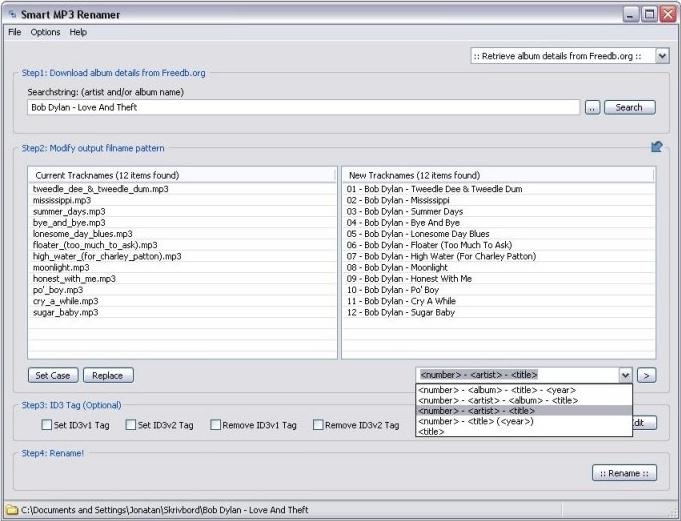Expand the Retrieve album details from Freedb.org dropdown
The width and height of the screenshot is (681, 521).
point(662,56)
